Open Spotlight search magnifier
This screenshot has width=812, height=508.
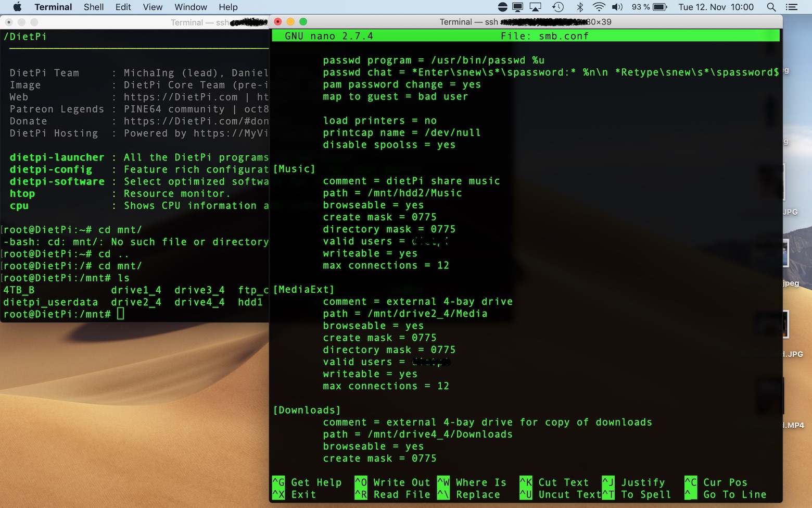[x=771, y=7]
